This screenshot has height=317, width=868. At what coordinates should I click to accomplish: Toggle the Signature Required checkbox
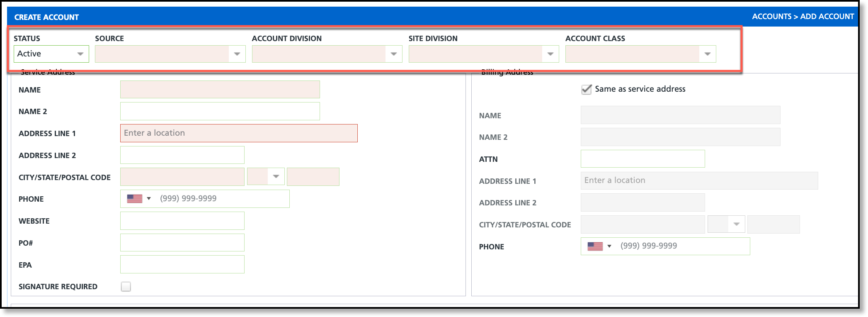[x=126, y=287]
